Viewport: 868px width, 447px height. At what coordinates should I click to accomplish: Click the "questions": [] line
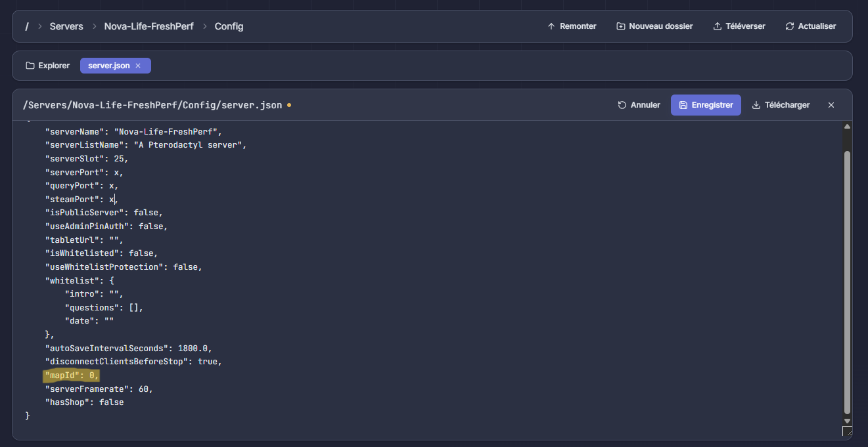pos(104,307)
